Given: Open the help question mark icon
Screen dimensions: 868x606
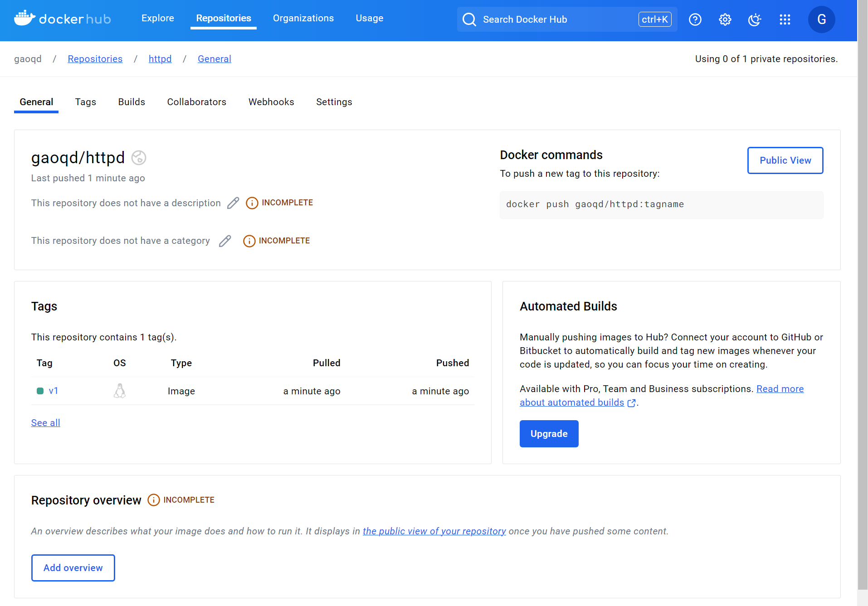Looking at the screenshot, I should click(x=695, y=19).
